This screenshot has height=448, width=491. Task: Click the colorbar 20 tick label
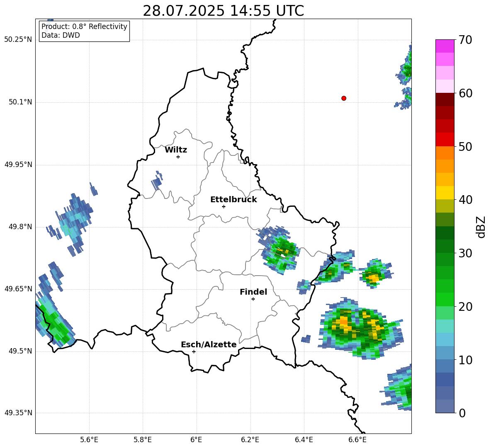[465, 307]
